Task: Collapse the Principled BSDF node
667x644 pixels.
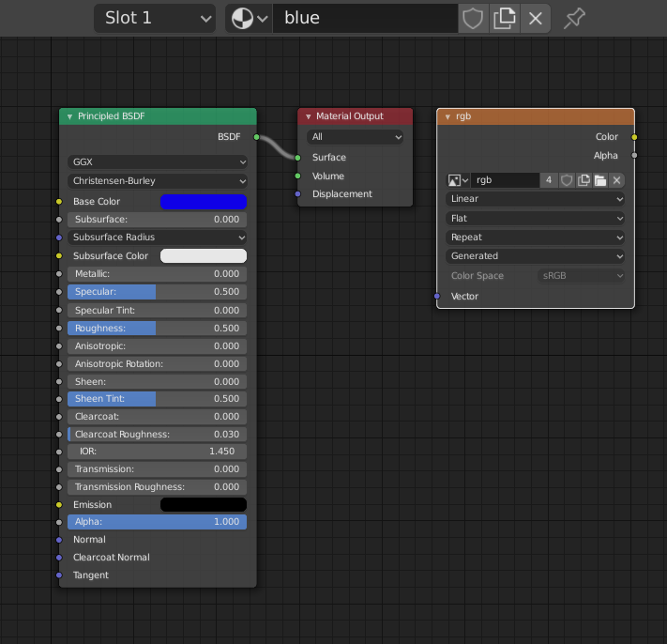Action: coord(68,116)
